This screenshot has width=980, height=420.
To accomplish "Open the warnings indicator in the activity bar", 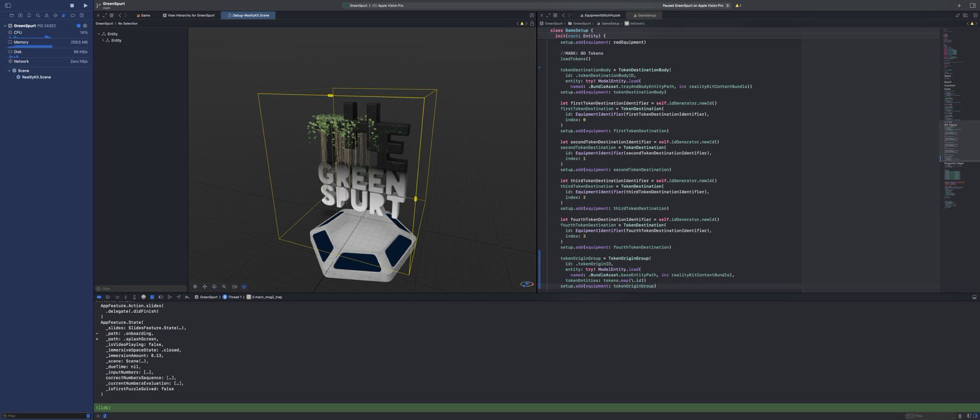I will 738,5.
